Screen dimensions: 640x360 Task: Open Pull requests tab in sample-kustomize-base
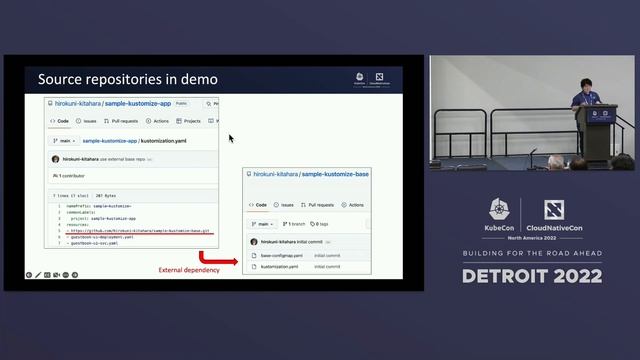pos(317,205)
